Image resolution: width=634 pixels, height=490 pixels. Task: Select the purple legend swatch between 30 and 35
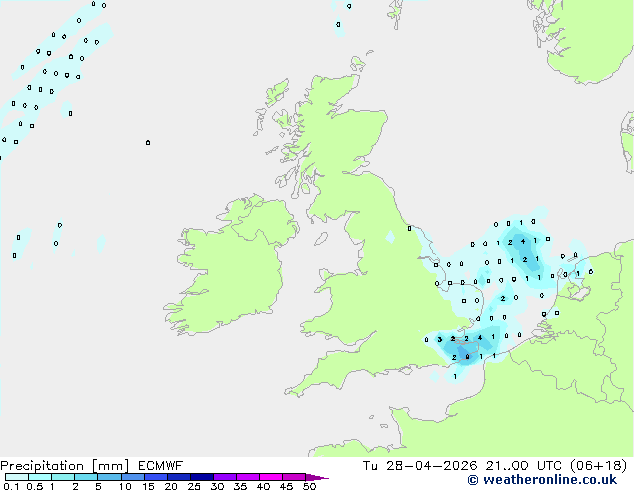pyautogui.click(x=225, y=477)
